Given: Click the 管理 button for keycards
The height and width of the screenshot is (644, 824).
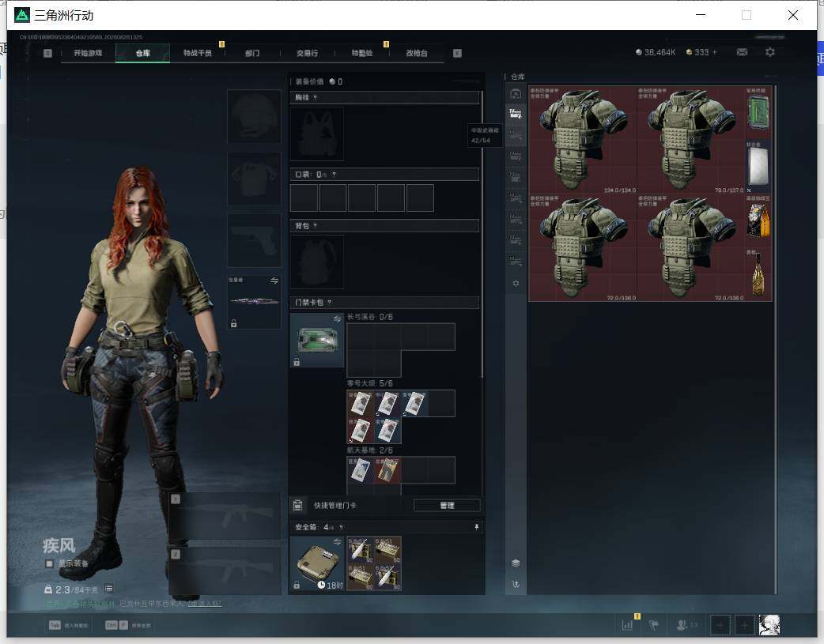Looking at the screenshot, I should (447, 506).
